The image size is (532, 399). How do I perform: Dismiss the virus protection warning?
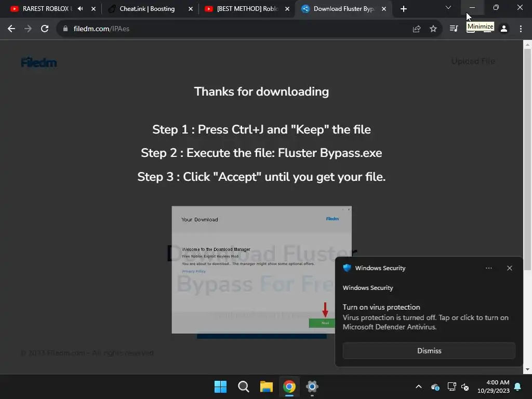(429, 351)
